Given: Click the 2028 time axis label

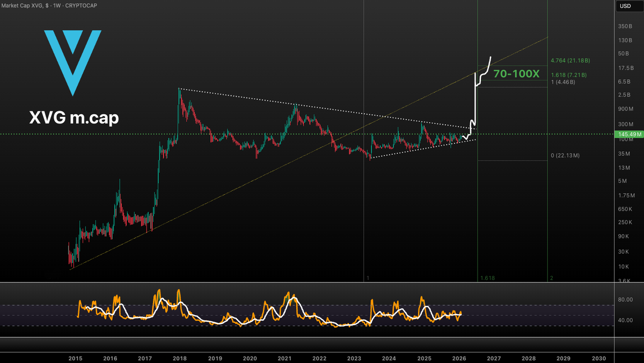Looking at the screenshot, I should pyautogui.click(x=529, y=358).
